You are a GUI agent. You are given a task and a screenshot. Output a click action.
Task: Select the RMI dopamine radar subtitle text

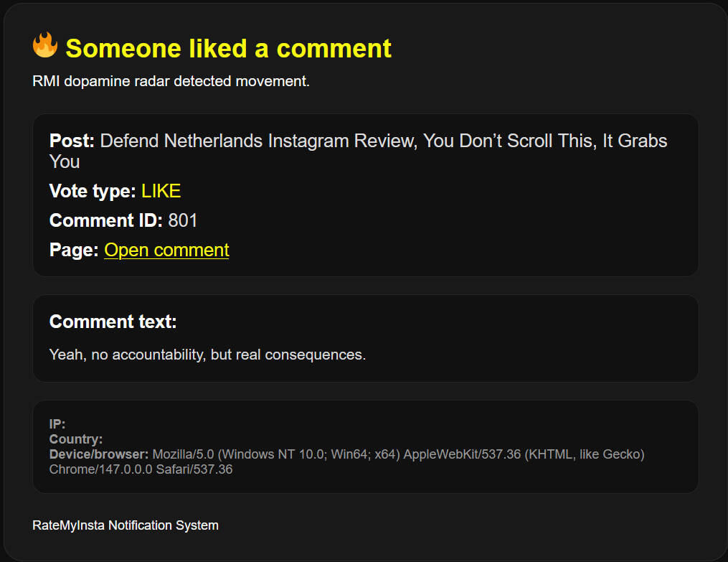(x=171, y=81)
